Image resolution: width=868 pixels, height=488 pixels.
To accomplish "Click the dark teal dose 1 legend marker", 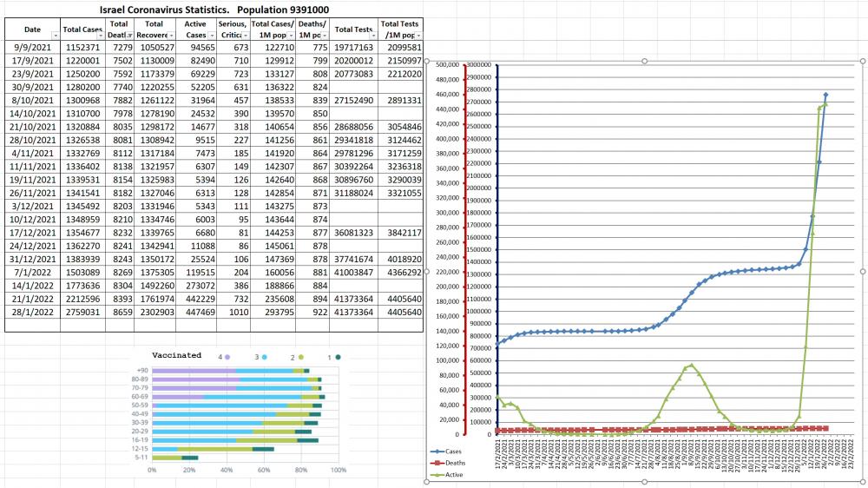I will tap(338, 357).
